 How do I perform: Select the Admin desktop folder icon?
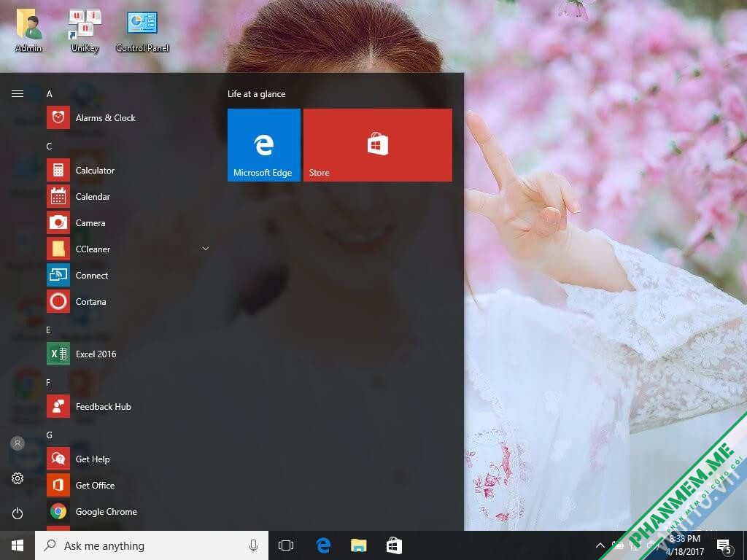coord(28,31)
